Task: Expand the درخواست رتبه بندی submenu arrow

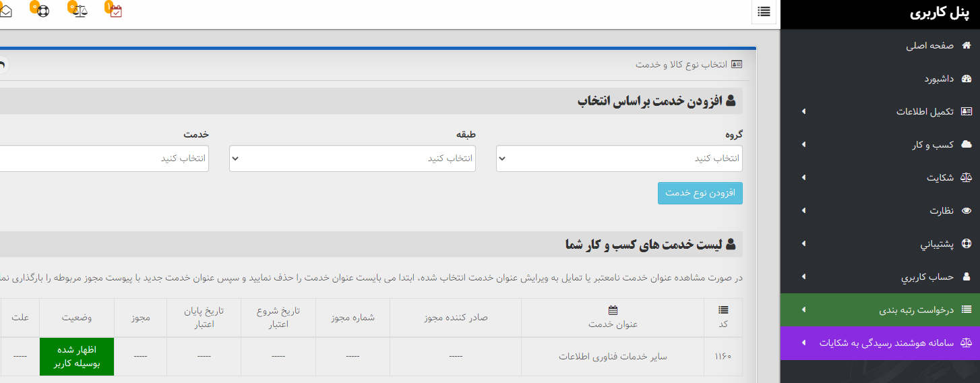Action: [x=803, y=310]
